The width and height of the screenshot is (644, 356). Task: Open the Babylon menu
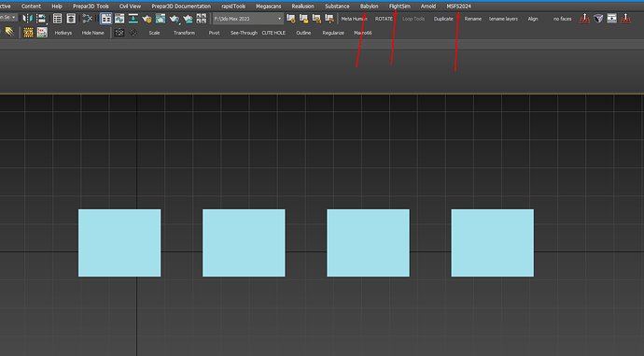369,7
